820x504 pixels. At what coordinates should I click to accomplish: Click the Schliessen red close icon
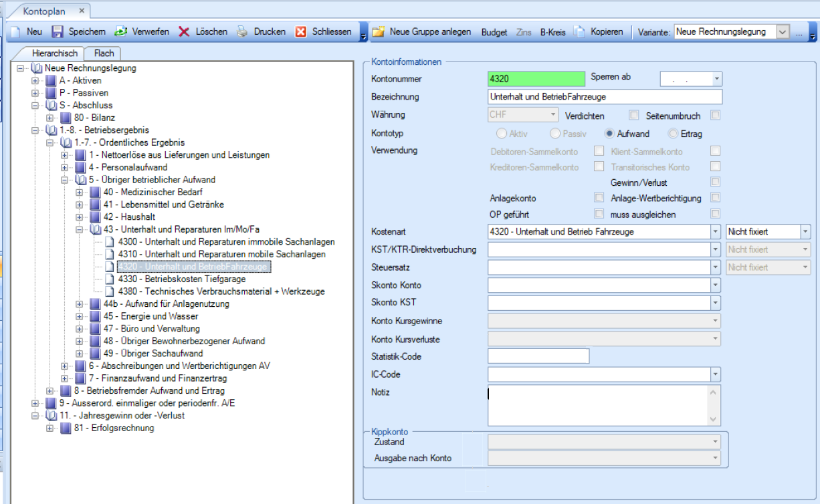[x=301, y=31]
